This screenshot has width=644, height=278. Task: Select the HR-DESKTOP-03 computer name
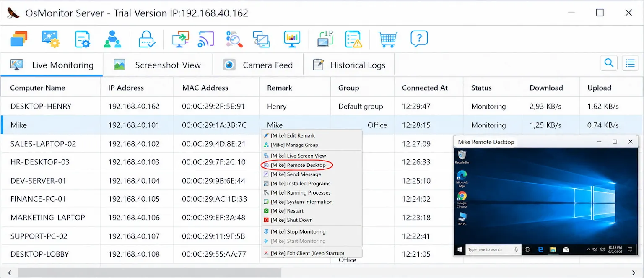coord(40,162)
